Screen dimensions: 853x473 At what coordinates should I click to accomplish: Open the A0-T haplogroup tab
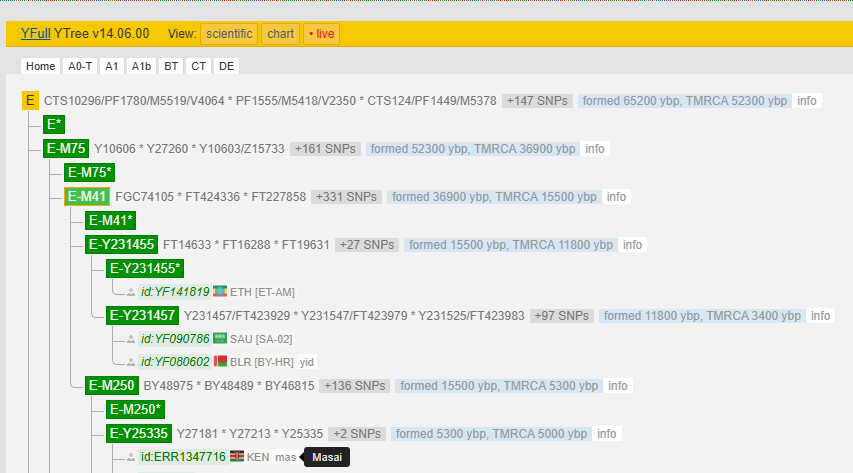pos(80,66)
